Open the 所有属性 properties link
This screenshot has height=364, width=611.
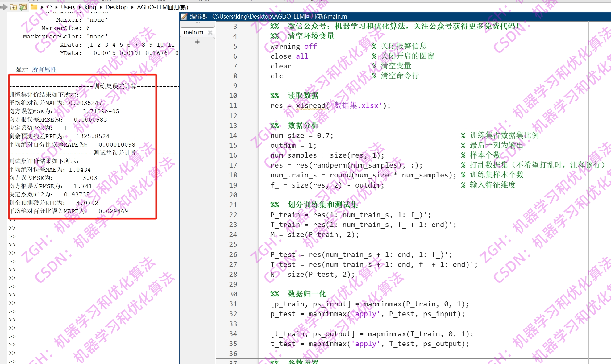(x=44, y=70)
